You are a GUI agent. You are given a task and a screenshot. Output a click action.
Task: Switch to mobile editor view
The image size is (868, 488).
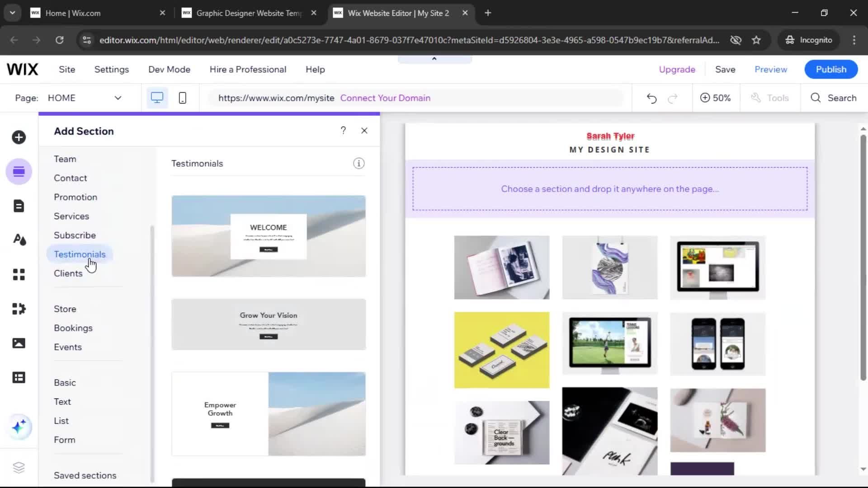tap(182, 98)
